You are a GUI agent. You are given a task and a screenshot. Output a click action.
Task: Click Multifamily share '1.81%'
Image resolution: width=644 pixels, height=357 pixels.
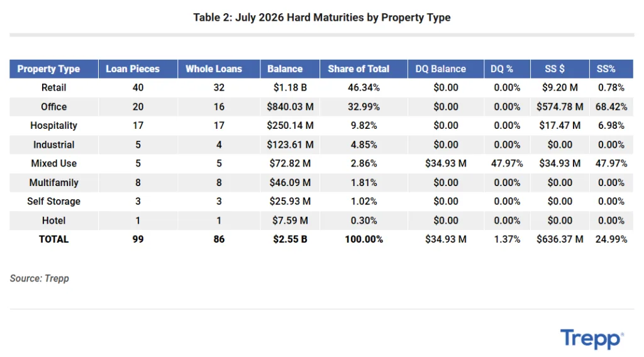pos(364,183)
